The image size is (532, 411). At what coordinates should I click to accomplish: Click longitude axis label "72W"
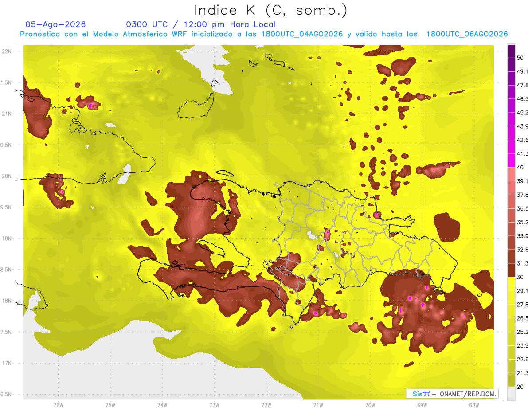coord(266,405)
